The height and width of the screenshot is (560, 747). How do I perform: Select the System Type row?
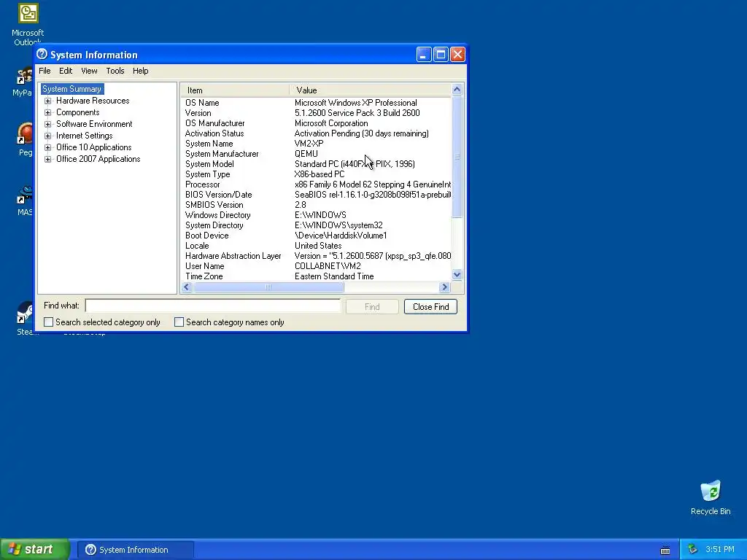(x=316, y=174)
